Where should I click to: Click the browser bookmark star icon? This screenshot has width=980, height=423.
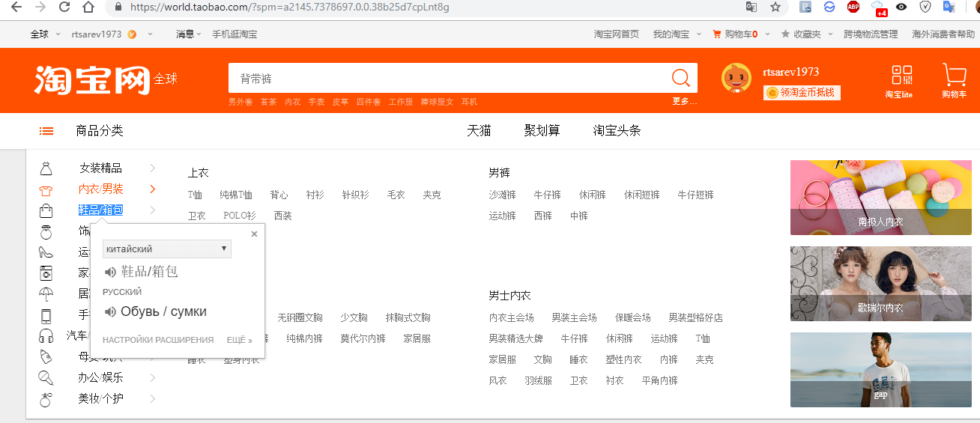click(775, 7)
